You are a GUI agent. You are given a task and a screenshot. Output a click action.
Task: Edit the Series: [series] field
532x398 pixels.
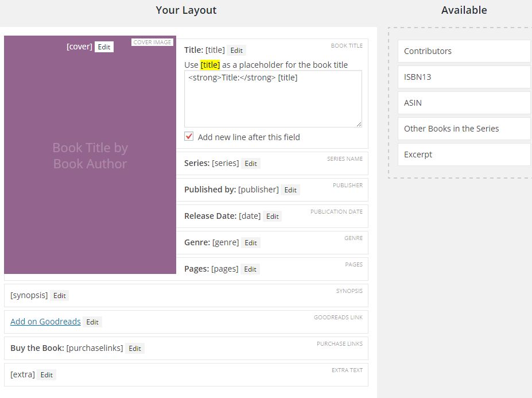click(x=251, y=163)
